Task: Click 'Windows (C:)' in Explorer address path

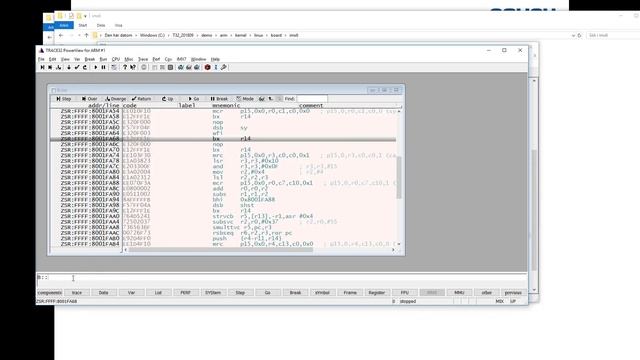Action: [x=152, y=36]
